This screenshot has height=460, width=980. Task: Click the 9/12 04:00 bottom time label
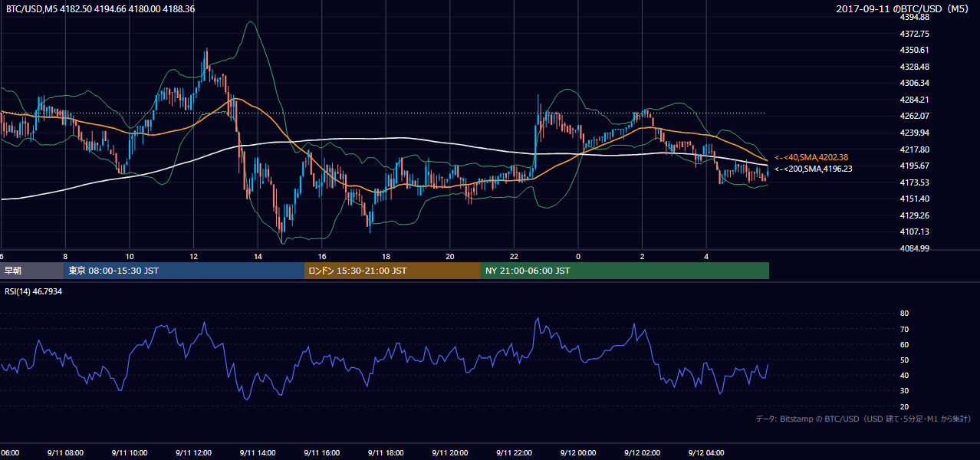click(x=706, y=452)
